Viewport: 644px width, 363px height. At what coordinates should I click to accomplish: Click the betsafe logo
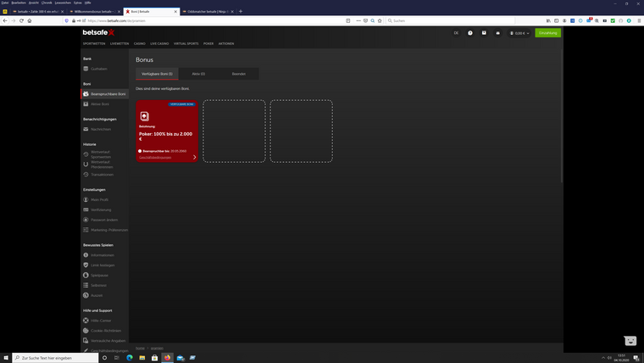98,32
